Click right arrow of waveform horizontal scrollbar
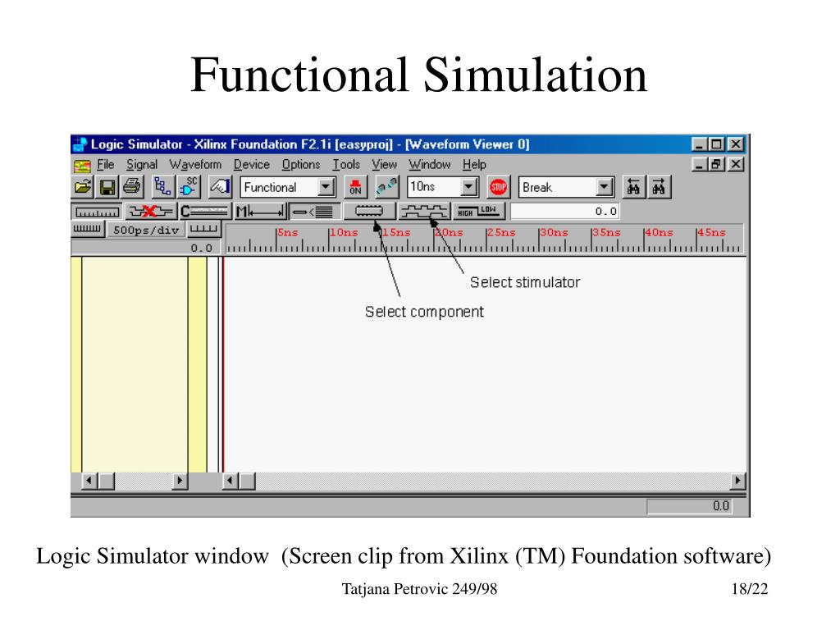Screen dimensions: 840x630 [x=737, y=481]
